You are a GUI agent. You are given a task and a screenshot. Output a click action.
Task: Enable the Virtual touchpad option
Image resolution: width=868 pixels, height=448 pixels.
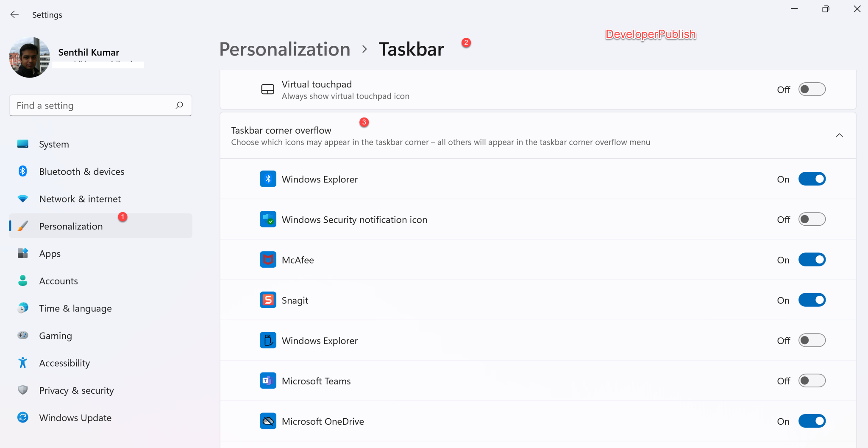[x=812, y=89]
